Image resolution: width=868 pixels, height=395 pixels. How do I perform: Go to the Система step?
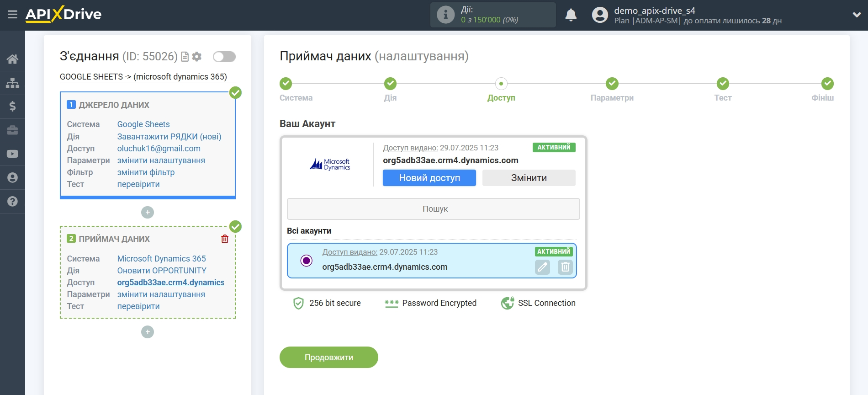click(286, 84)
